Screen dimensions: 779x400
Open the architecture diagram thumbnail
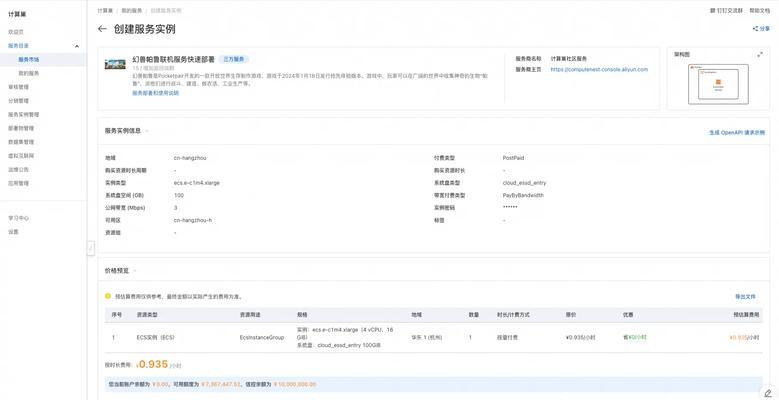718,84
